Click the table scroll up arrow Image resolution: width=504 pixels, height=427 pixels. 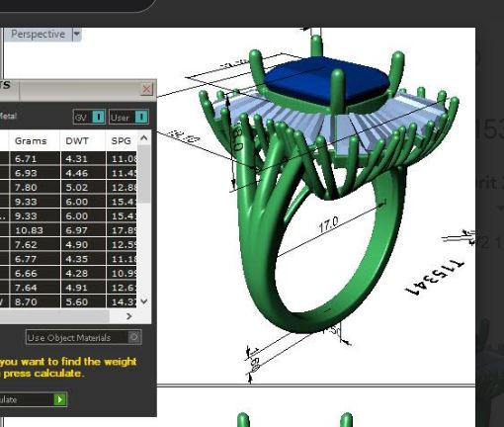point(144,138)
